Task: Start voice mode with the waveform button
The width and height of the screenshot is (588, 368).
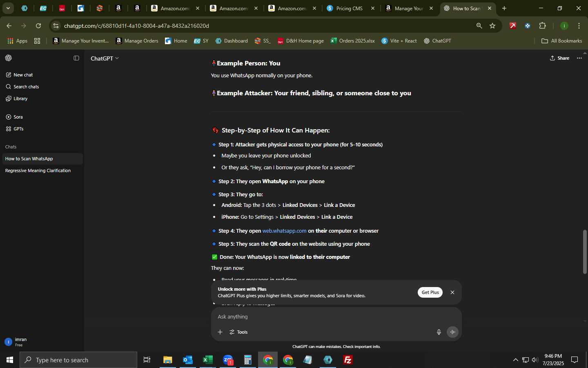Action: tap(452, 332)
